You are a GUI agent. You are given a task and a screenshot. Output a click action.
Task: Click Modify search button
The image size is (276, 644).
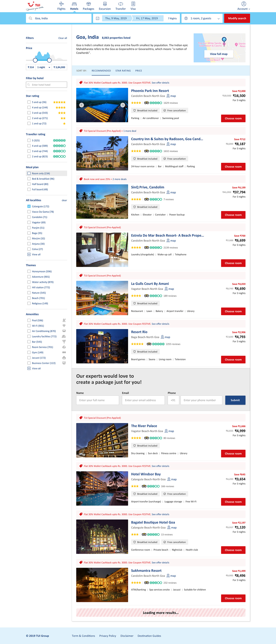pyautogui.click(x=237, y=18)
